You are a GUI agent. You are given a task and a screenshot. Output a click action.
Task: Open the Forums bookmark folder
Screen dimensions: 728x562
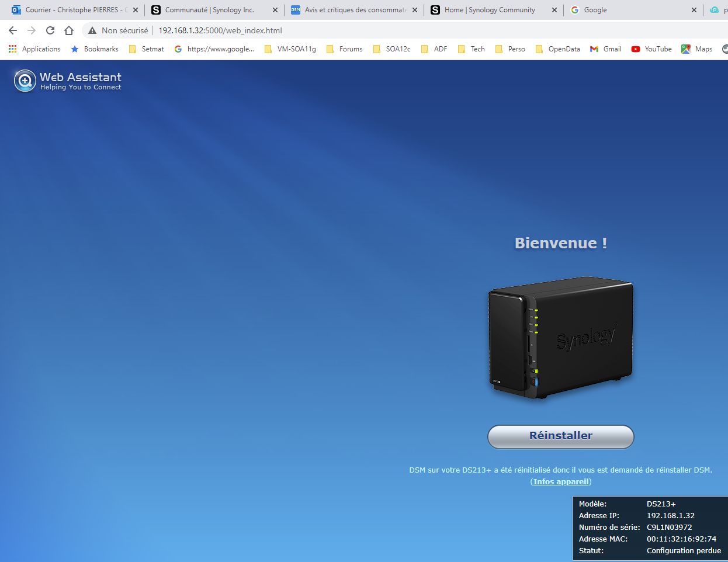344,49
